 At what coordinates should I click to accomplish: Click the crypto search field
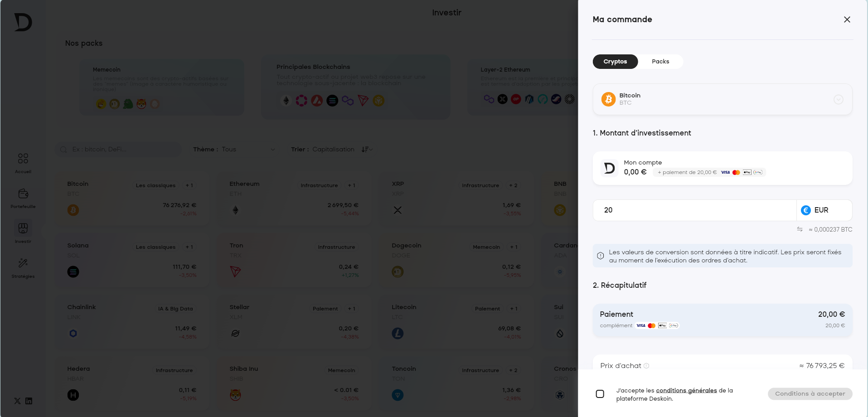119,150
